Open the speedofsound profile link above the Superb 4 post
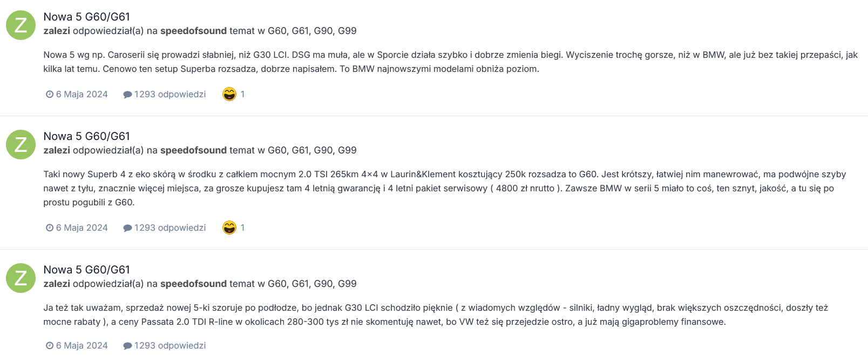868x361 pixels. point(193,150)
